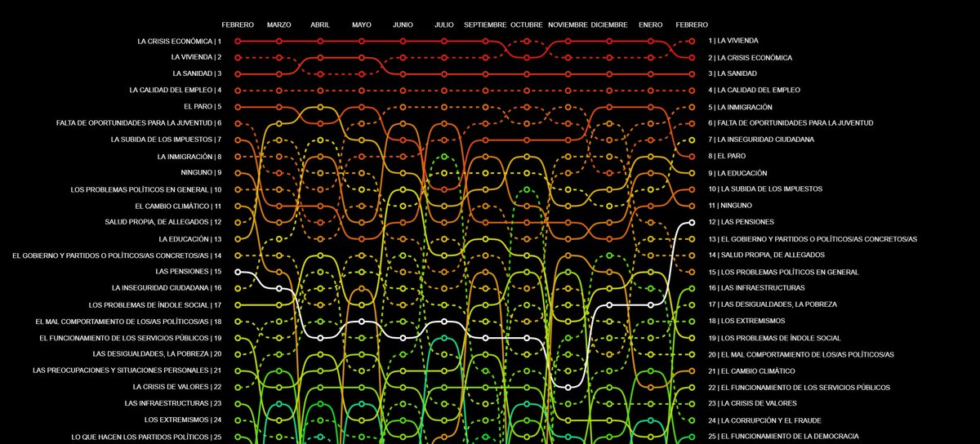The height and width of the screenshot is (444, 980).
Task: Click '16 | LAS INFRAESTRUCTURAS' label
Action: [756, 287]
